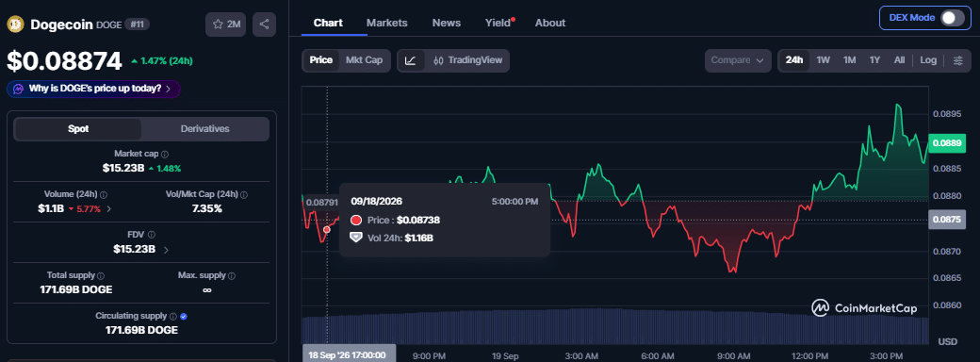Enable Log scale on chart

pyautogui.click(x=928, y=60)
